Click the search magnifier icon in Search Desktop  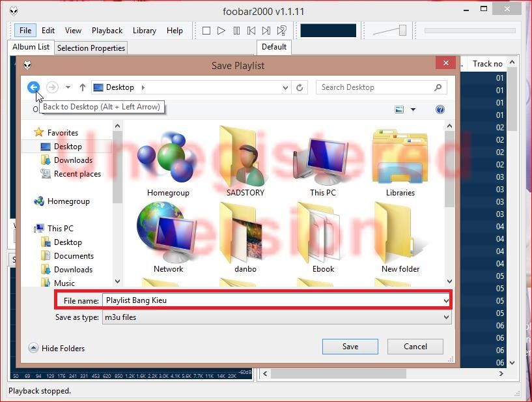438,87
